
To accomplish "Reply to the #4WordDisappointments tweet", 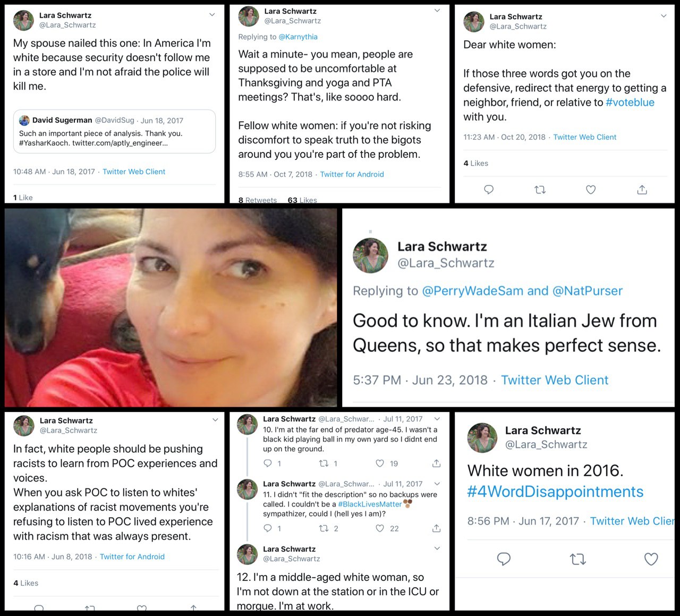I will click(x=504, y=559).
